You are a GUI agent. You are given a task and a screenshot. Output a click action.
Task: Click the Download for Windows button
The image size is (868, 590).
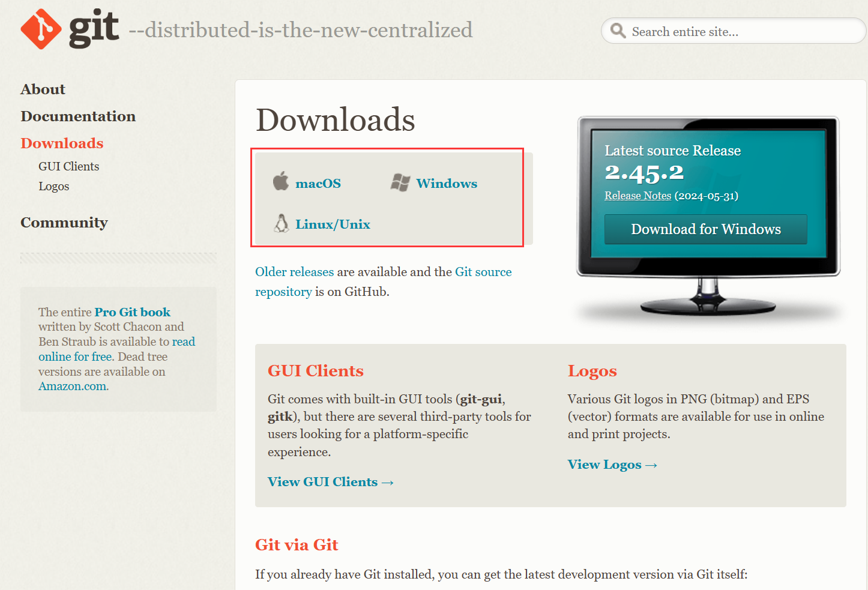tap(706, 229)
